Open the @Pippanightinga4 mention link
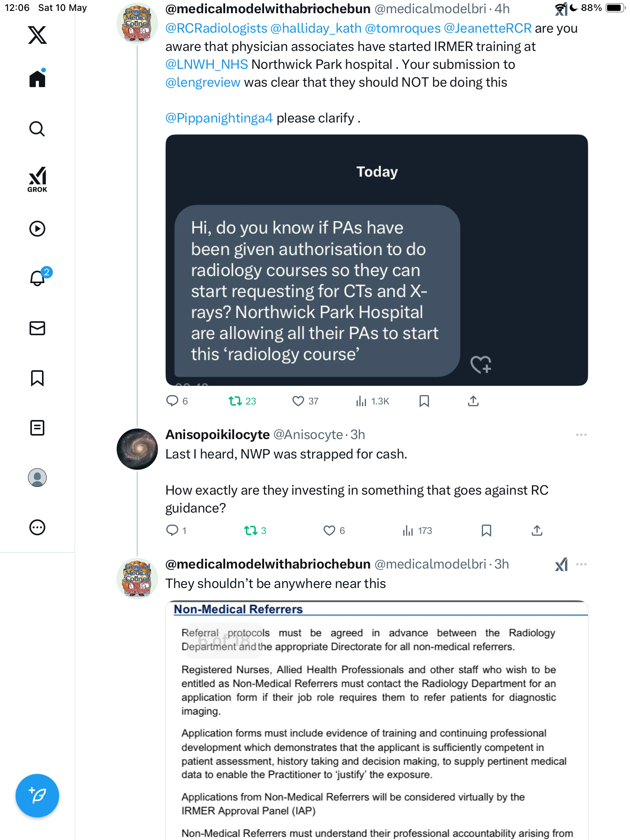This screenshot has width=630, height=840. [219, 118]
